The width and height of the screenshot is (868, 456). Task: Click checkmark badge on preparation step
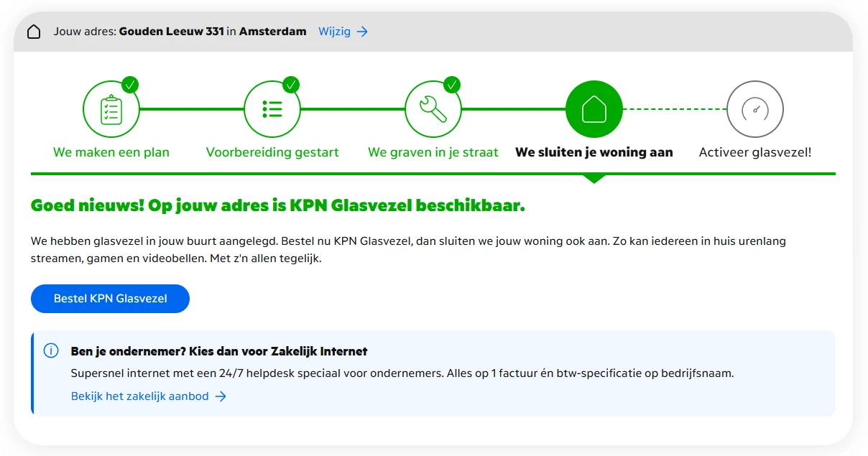tap(291, 85)
